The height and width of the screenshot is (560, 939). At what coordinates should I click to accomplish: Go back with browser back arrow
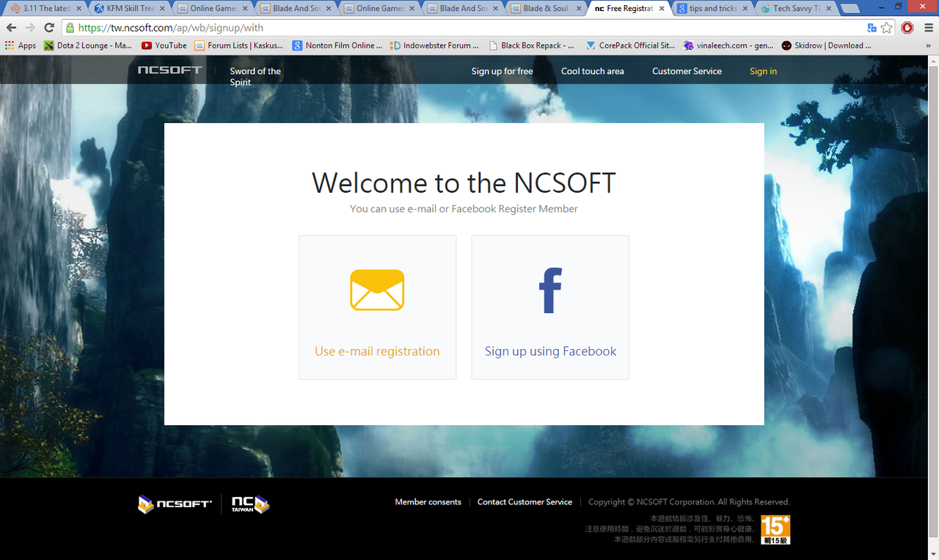pyautogui.click(x=11, y=28)
